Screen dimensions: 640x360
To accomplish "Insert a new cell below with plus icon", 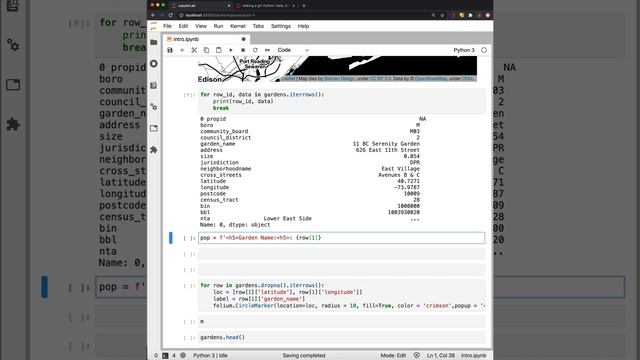I will click(182, 50).
